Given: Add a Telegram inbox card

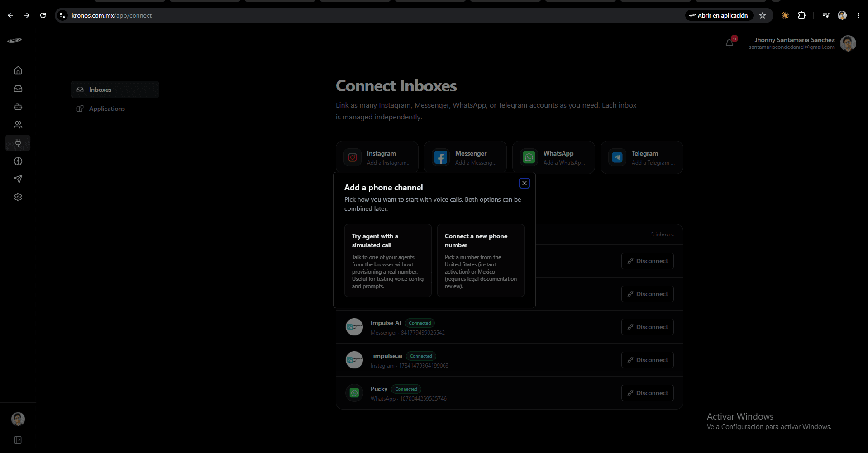Looking at the screenshot, I should pyautogui.click(x=642, y=157).
